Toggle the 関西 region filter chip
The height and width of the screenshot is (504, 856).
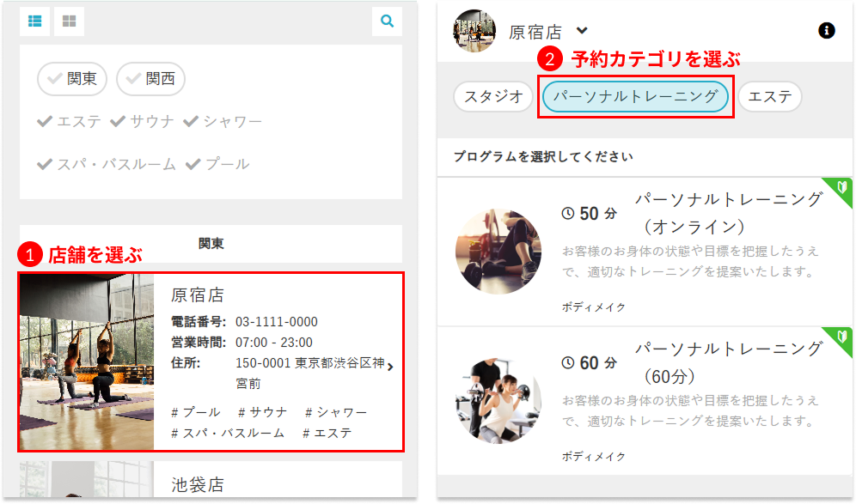(150, 78)
